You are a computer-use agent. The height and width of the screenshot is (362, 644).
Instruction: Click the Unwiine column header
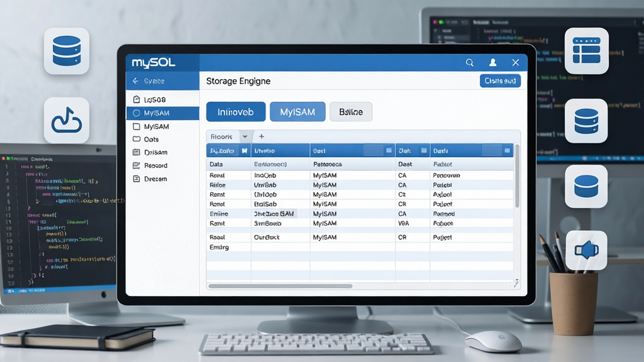click(x=280, y=151)
